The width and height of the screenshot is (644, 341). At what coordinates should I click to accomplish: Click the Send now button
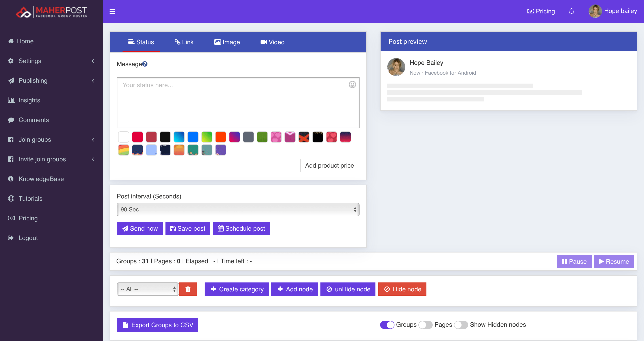[x=140, y=229]
